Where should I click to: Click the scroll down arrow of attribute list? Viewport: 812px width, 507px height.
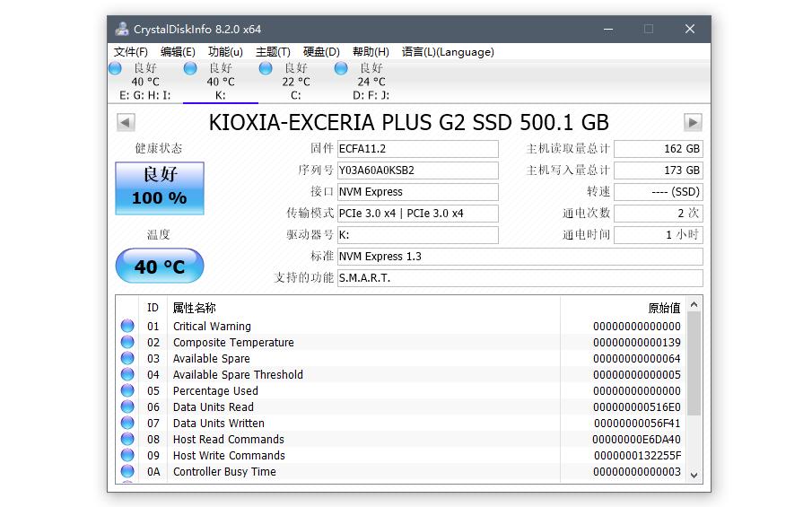click(694, 475)
